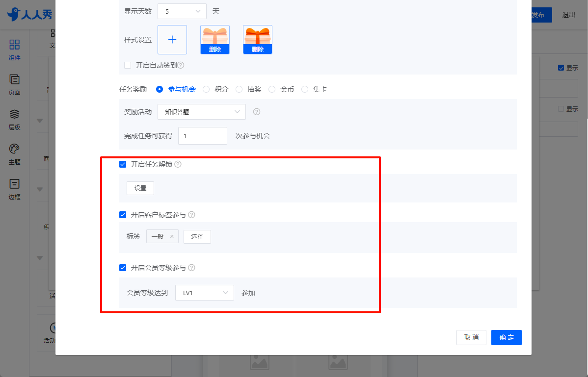This screenshot has height=377, width=588.
Task: Select the 集卡 reward radio button
Action: [305, 89]
